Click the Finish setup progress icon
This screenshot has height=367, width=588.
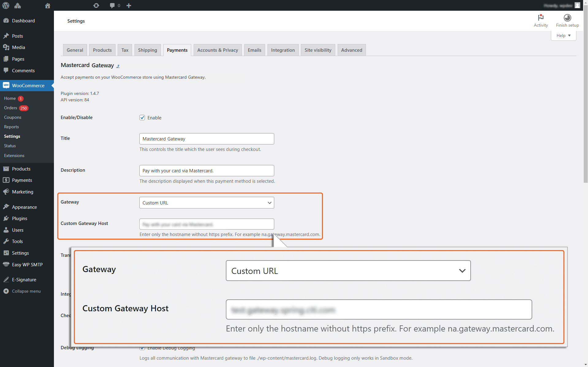pos(567,18)
